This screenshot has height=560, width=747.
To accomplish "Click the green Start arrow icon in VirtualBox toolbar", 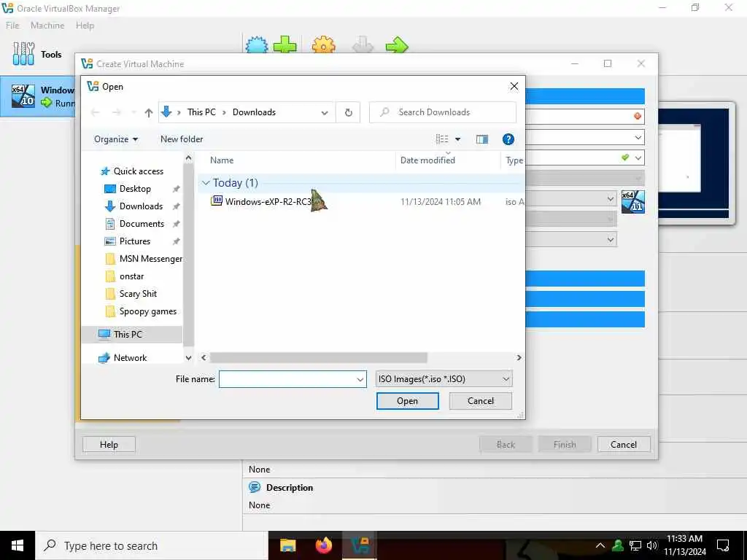I will pos(397,46).
